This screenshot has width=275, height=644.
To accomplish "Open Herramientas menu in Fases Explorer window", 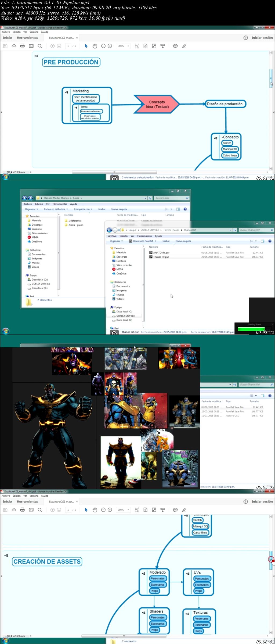I will coord(60,204).
